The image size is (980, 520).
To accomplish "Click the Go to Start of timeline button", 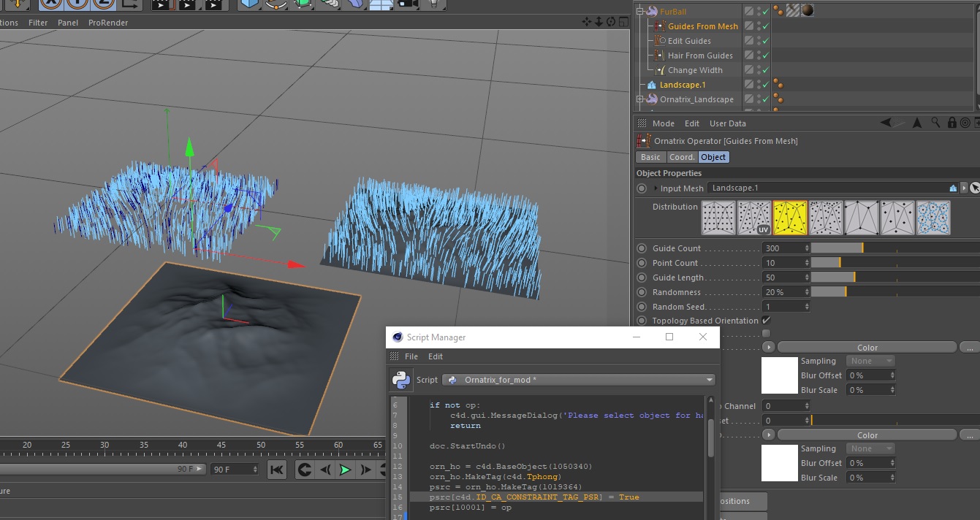I will 276,470.
